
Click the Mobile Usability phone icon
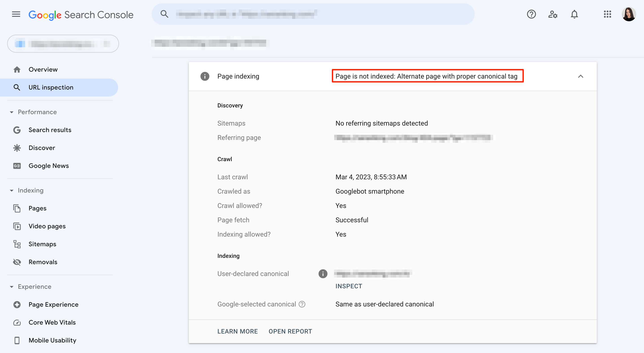point(17,340)
